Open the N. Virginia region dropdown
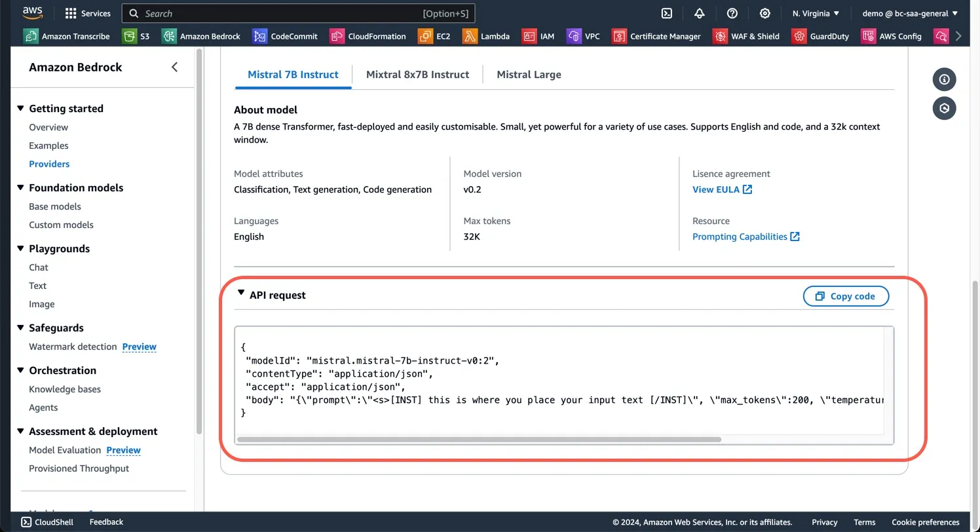This screenshot has height=532, width=980. coord(816,13)
